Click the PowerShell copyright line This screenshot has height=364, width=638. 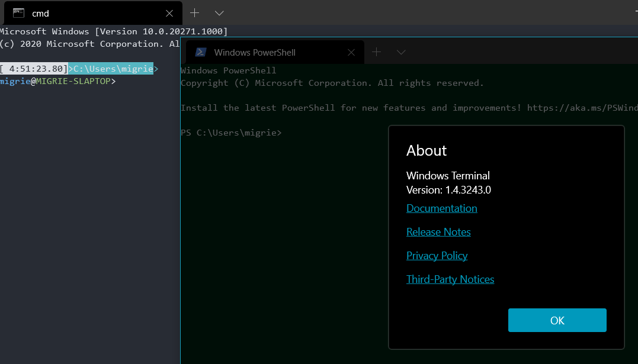pos(332,83)
